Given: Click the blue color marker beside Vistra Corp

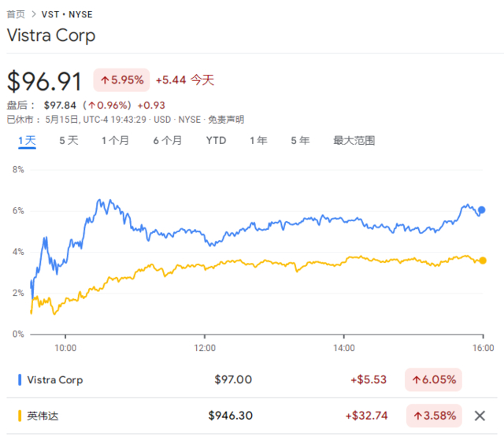Looking at the screenshot, I should 19,379.
